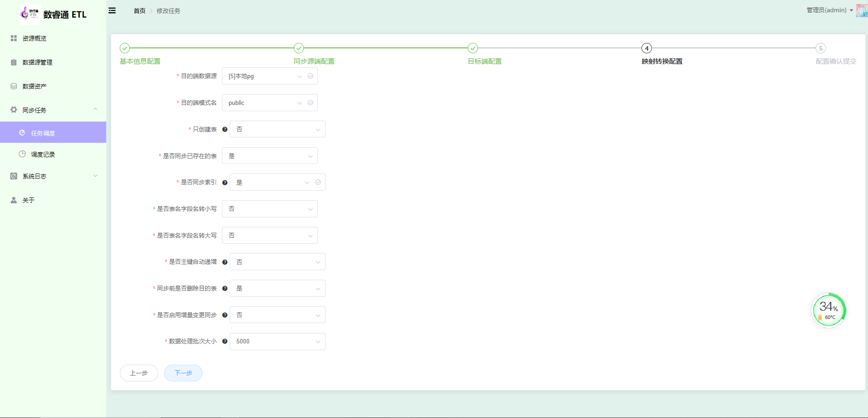
Task: Click the 资源概览 grid icon
Action: coord(14,38)
